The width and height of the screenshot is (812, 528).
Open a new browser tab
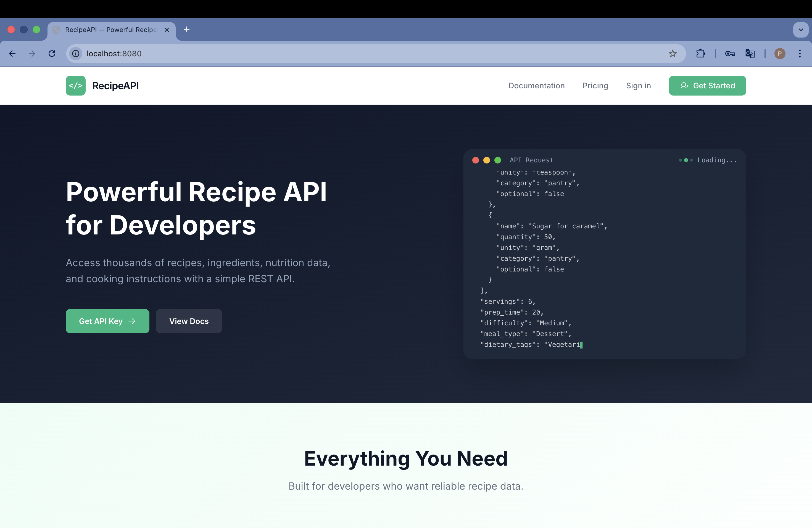click(187, 30)
